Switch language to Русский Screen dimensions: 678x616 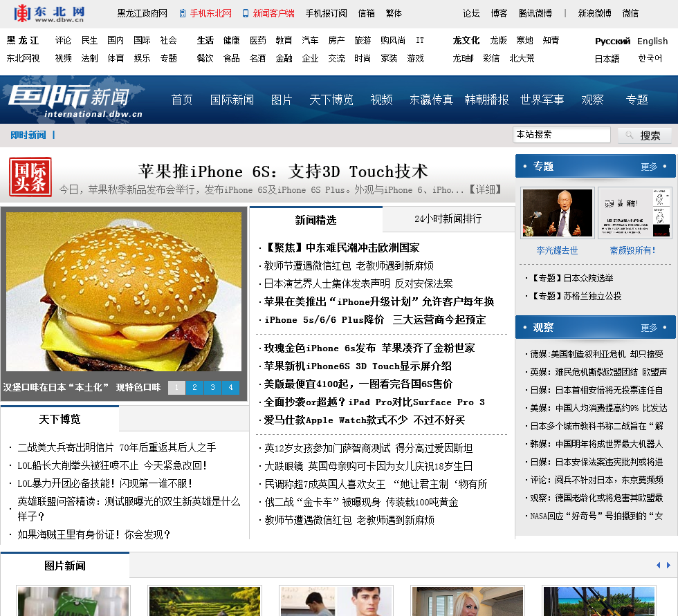612,41
